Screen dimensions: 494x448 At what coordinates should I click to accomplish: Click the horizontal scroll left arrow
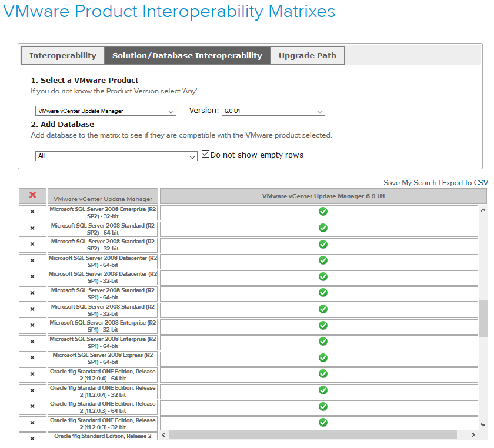point(163,435)
